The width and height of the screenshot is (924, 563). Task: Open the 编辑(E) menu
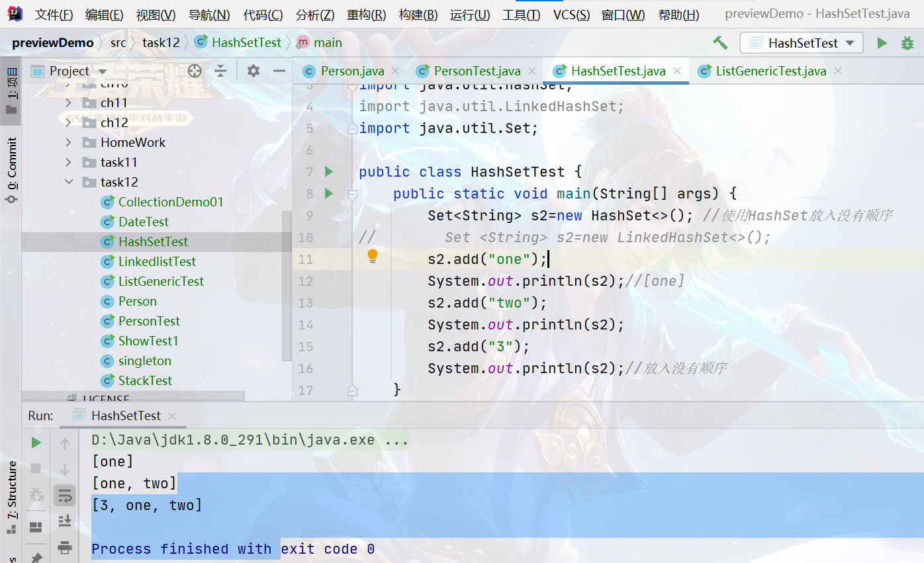[x=104, y=15]
